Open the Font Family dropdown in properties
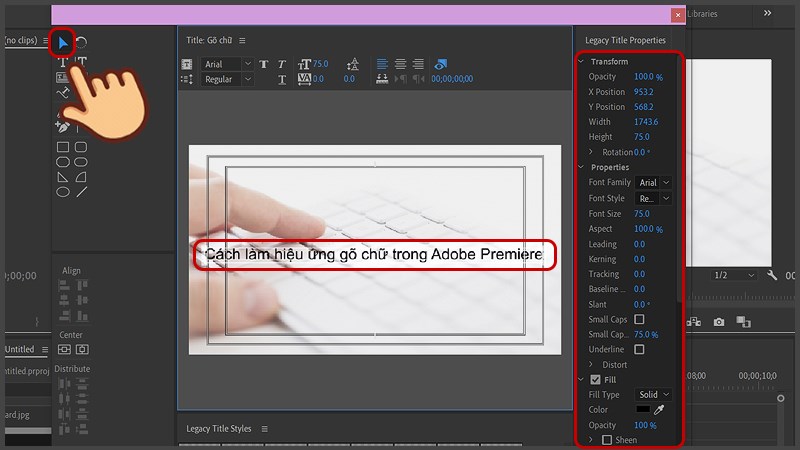This screenshot has height=450, width=800. pos(653,183)
